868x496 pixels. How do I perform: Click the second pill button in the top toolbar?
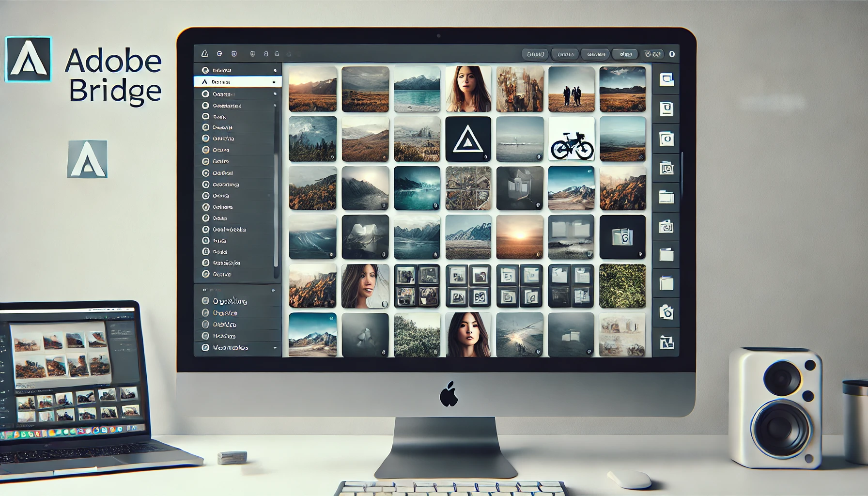565,54
